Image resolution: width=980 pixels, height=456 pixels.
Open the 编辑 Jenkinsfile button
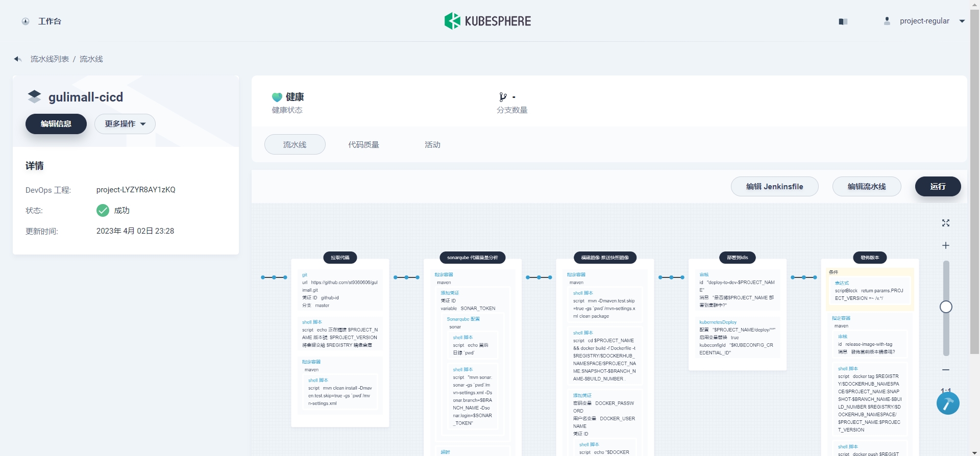[x=775, y=187]
